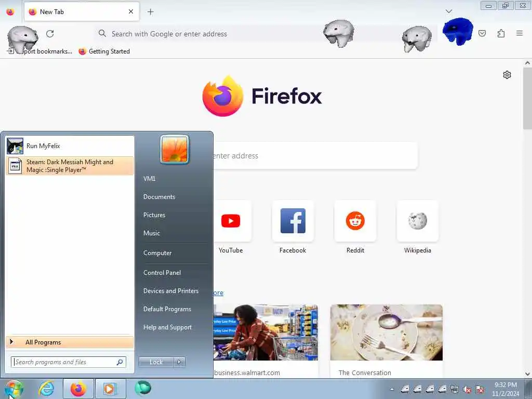Expand the list all tabs chevron

point(448,11)
